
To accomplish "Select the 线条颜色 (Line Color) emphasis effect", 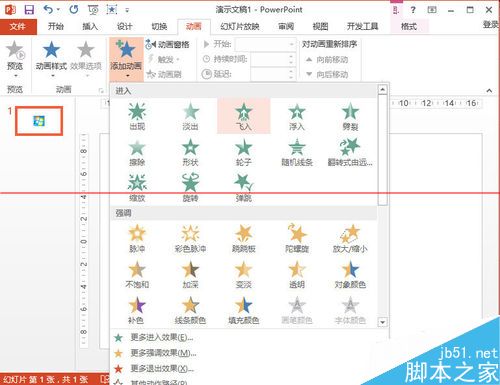I will (190, 310).
